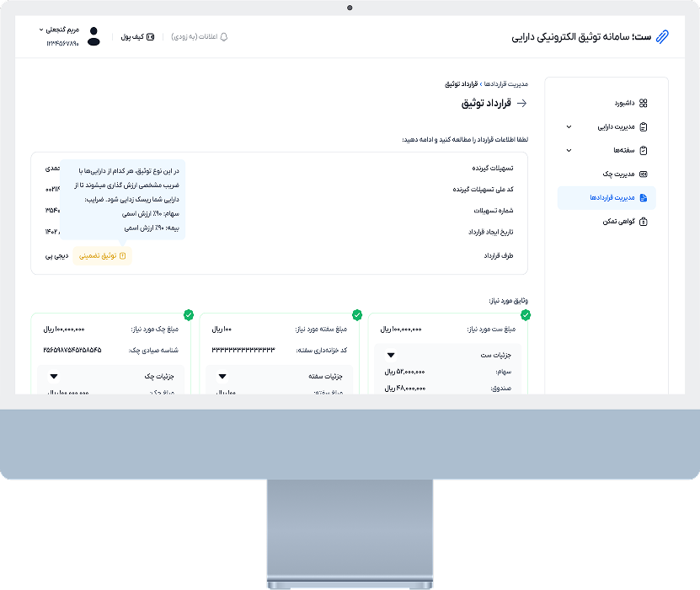Click the مدیریت چک icon in sidebar
The width and height of the screenshot is (700, 590).
(643, 174)
